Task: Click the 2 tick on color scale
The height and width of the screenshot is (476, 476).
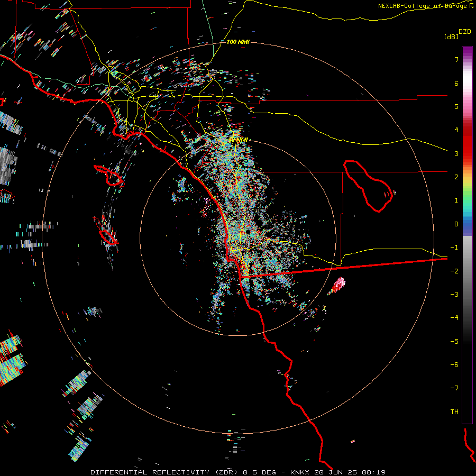Action: point(456,177)
